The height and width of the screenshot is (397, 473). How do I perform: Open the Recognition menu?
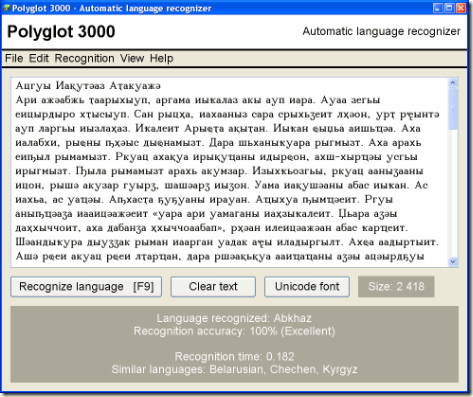(x=84, y=58)
